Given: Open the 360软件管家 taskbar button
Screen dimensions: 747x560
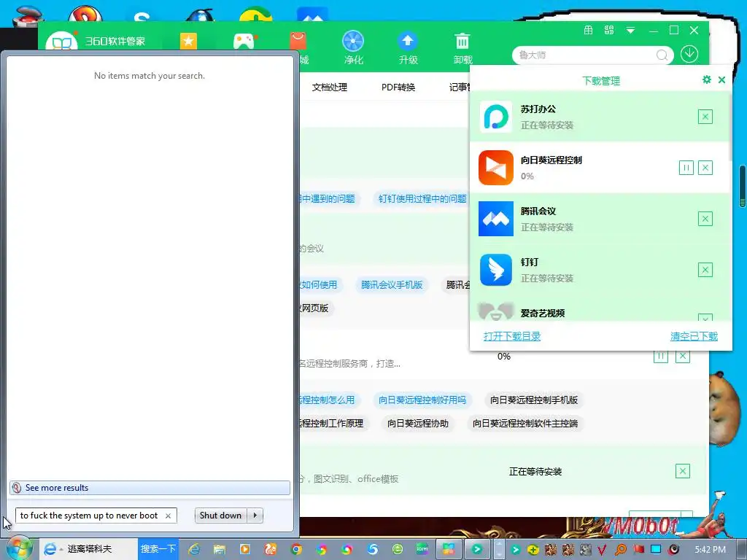Looking at the screenshot, I should pyautogui.click(x=449, y=549).
